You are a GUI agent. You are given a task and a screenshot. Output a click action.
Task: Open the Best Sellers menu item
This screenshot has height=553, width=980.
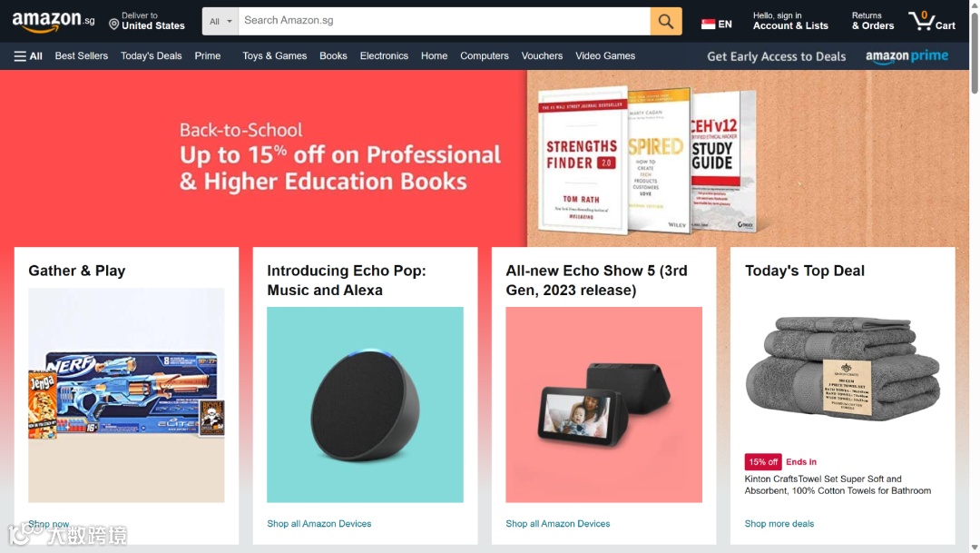point(82,55)
